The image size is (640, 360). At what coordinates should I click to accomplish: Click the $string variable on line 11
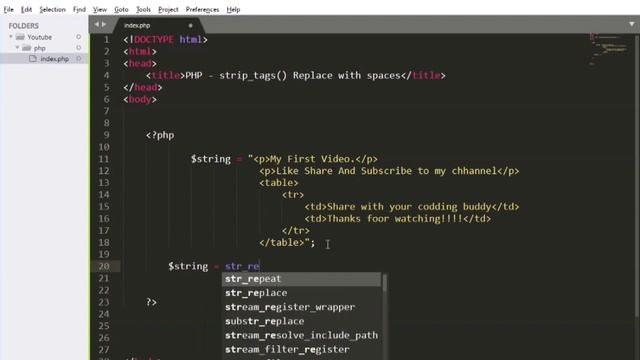(211, 159)
